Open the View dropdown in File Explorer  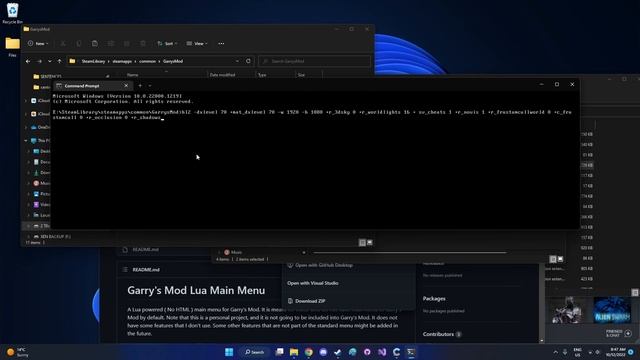(x=197, y=43)
